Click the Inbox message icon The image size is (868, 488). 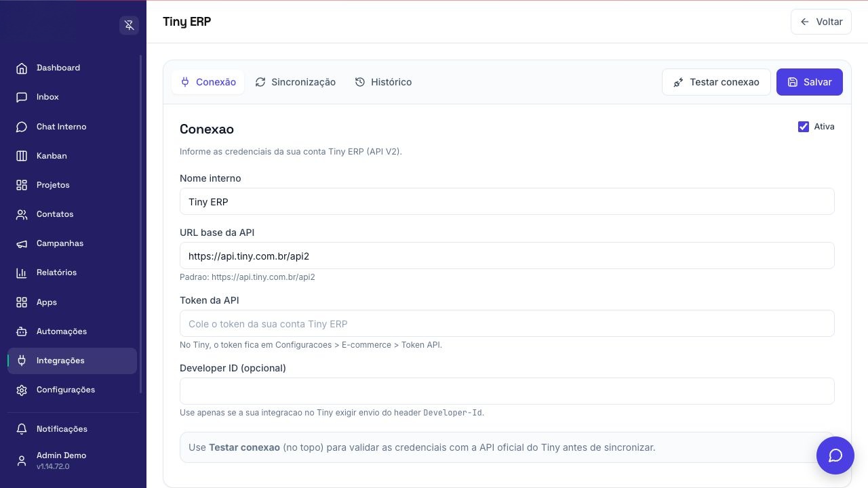22,97
